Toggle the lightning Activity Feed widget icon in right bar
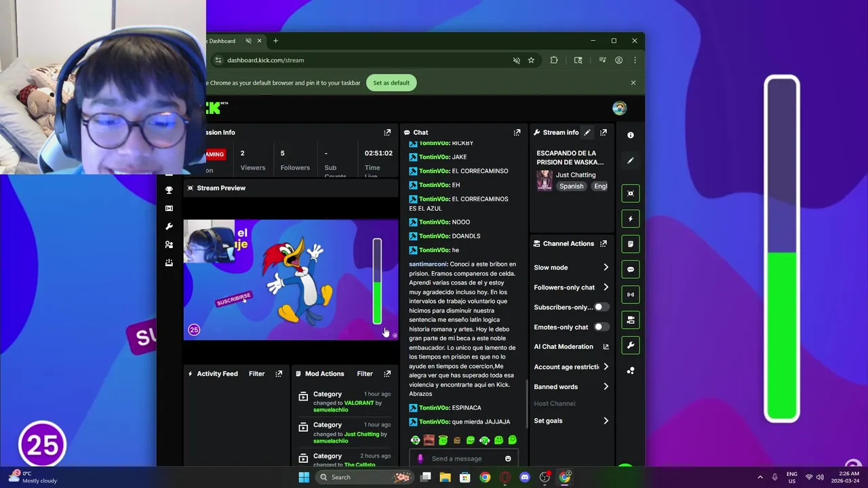 click(631, 219)
